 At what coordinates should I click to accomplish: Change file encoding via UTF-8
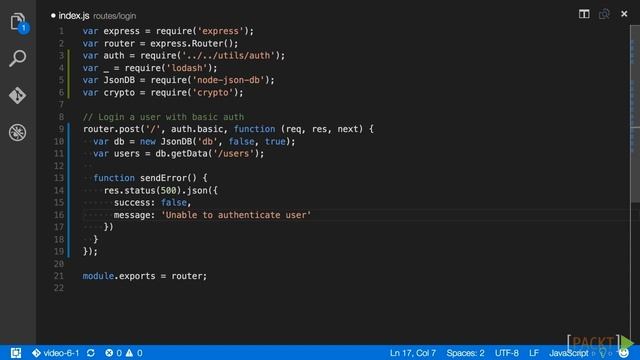(x=507, y=353)
